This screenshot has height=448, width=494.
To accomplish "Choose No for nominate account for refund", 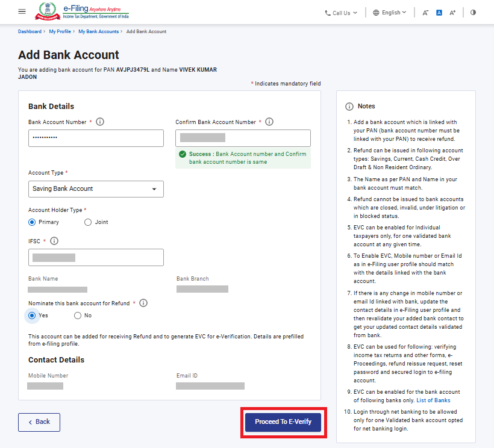I will point(78,316).
